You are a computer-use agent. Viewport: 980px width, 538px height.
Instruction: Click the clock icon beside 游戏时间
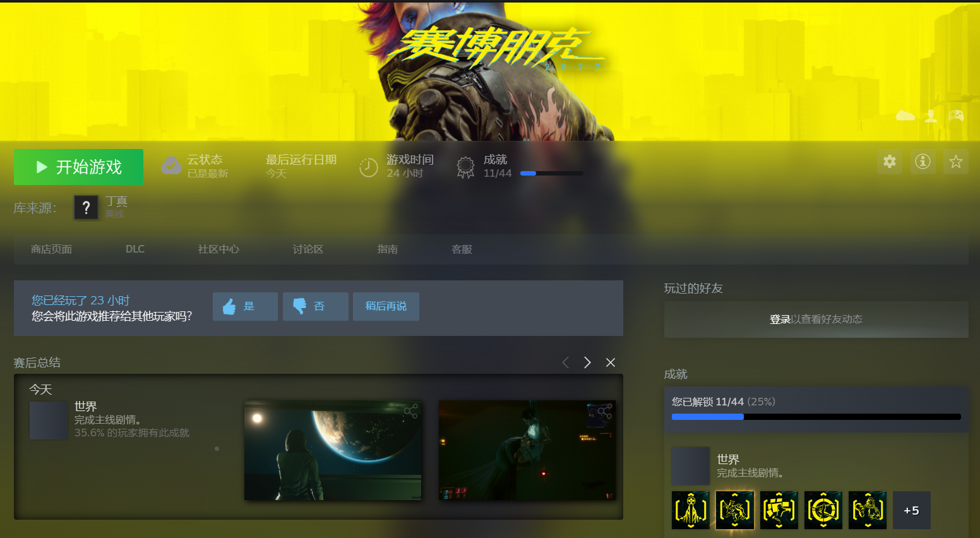[x=369, y=167]
